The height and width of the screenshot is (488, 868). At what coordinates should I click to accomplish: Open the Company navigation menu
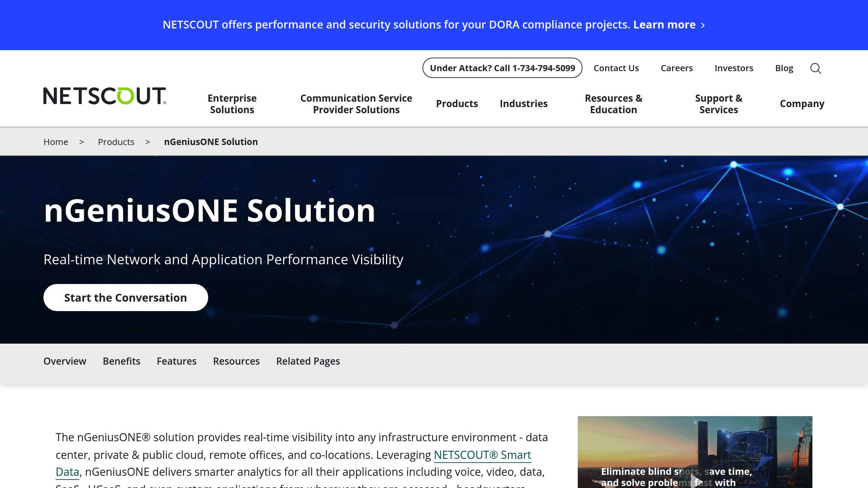click(x=802, y=104)
